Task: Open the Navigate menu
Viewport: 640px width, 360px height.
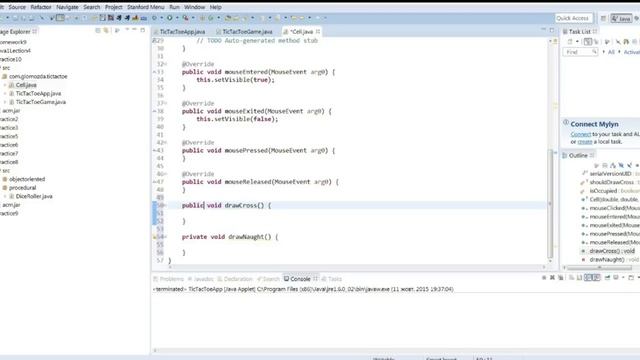Action: (67, 7)
